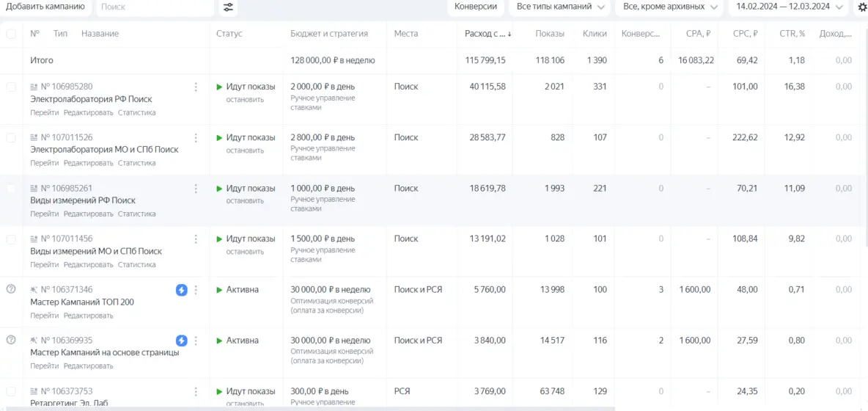Image resolution: width=868 pixels, height=411 pixels.
Task: Click Редактировать under Мастер Кампаний на основе страницы
Action: click(x=88, y=366)
